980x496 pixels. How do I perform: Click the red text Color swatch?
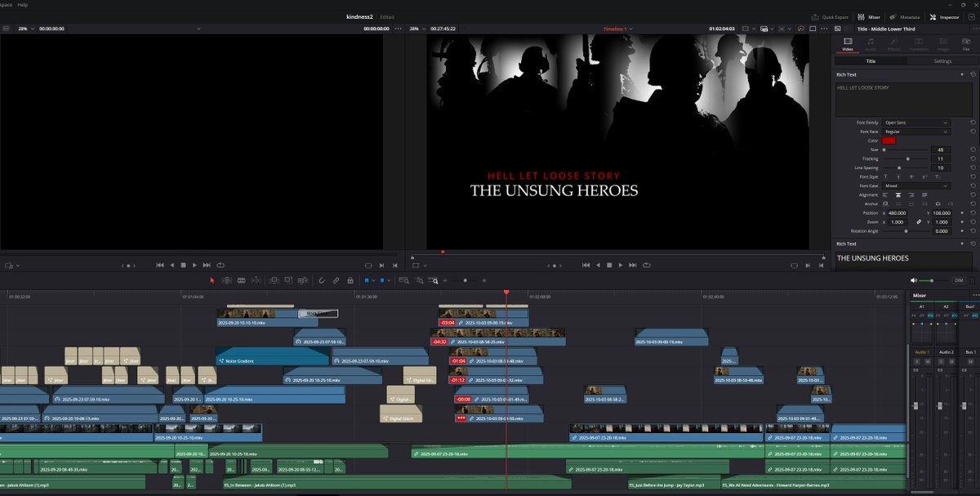(889, 141)
